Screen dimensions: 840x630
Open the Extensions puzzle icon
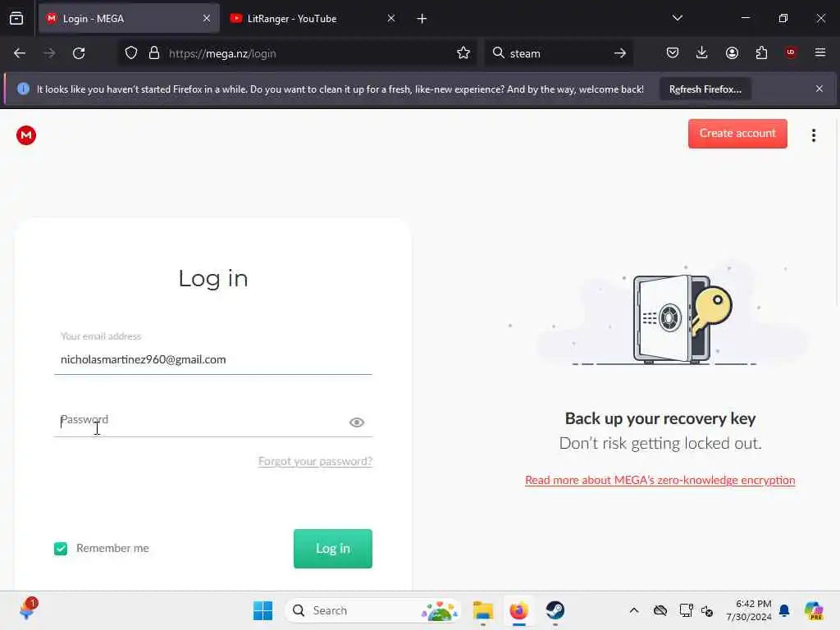pos(761,52)
